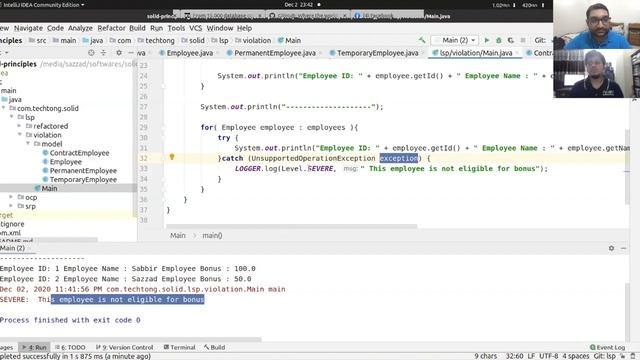Viewport: 640px width, 360px height.
Task: Open Event Log tool window
Action: (x=607, y=347)
